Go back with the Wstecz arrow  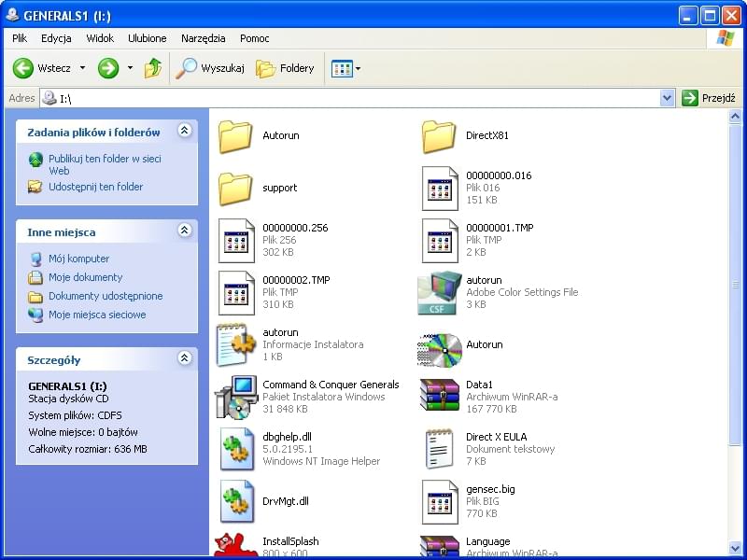coord(22,68)
